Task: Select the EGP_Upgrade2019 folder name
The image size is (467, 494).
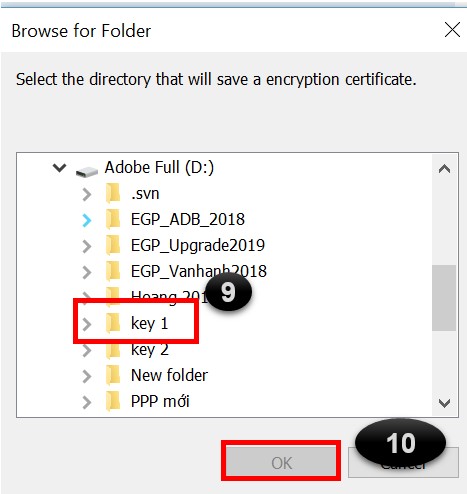Action: tap(198, 246)
